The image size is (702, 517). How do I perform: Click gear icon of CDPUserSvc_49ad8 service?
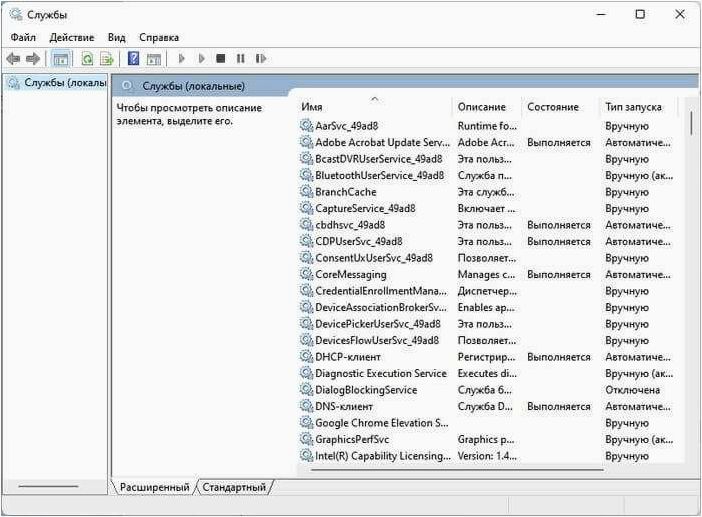tap(307, 241)
